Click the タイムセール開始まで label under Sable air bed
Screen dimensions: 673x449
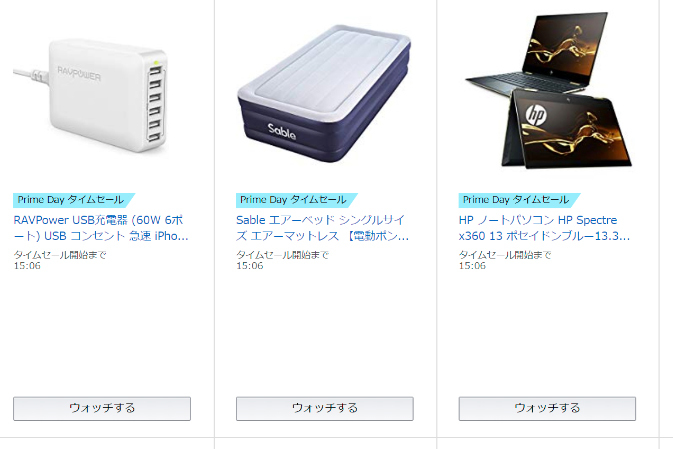[283, 255]
